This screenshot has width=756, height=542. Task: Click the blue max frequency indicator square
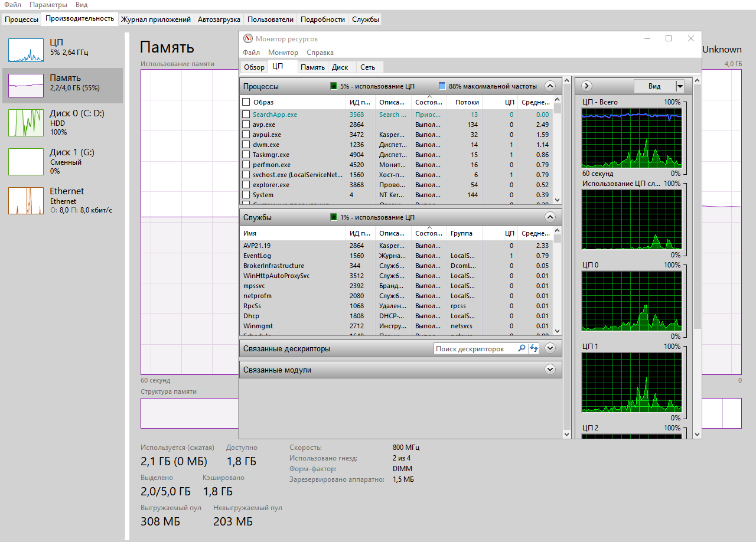pos(442,86)
